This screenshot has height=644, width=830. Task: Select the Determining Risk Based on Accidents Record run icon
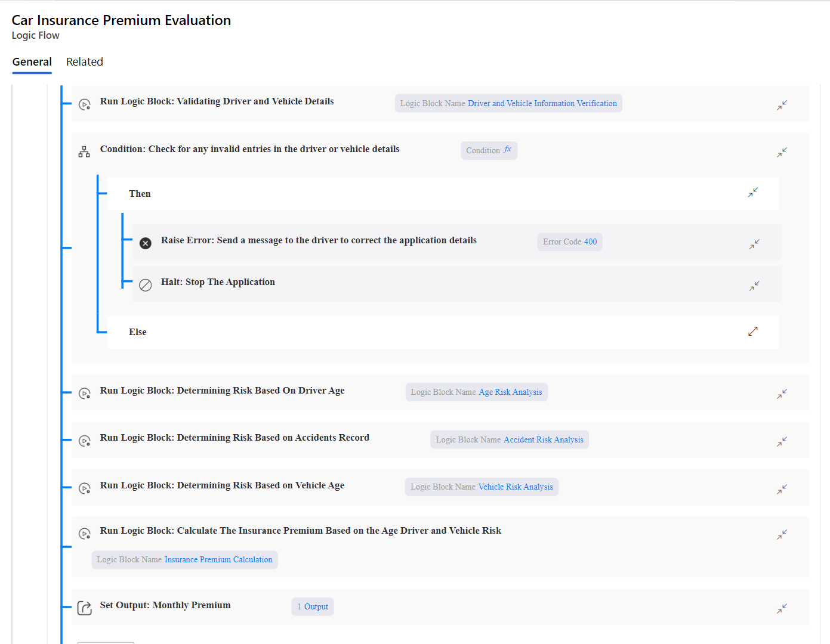coord(84,440)
